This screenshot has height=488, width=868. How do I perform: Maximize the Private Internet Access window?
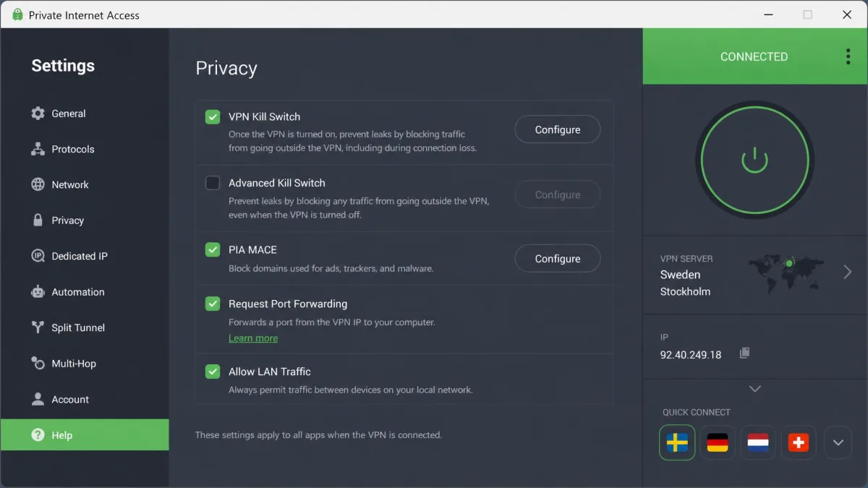[x=807, y=14]
